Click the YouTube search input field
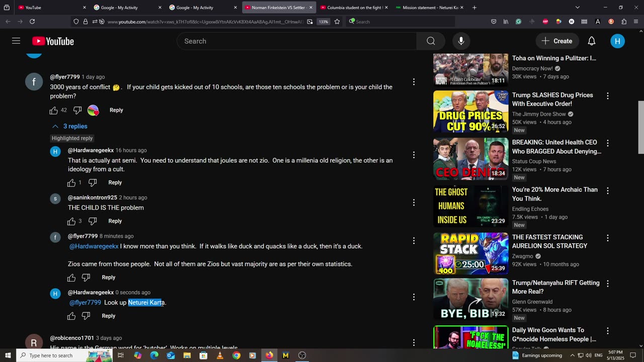644x362 pixels. [297, 41]
